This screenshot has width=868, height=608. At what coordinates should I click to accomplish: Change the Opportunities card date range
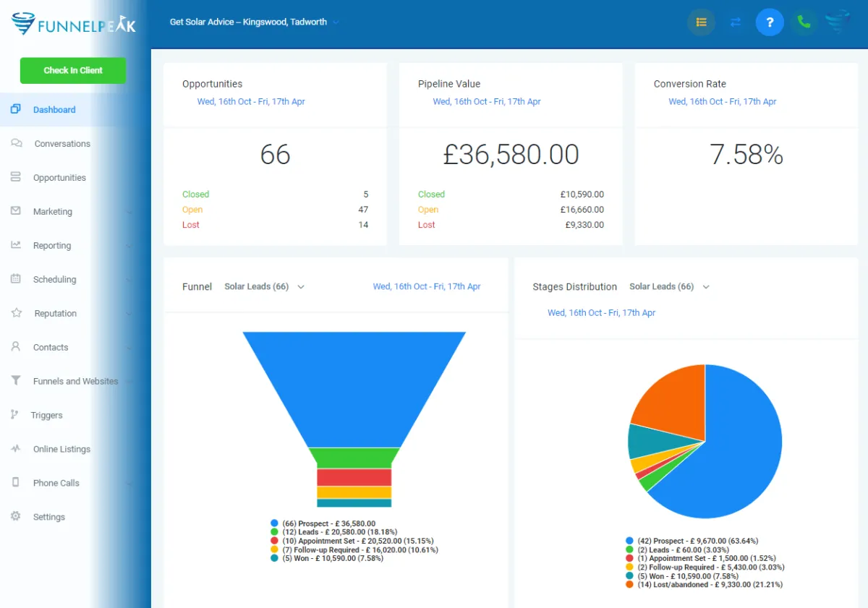tap(251, 102)
